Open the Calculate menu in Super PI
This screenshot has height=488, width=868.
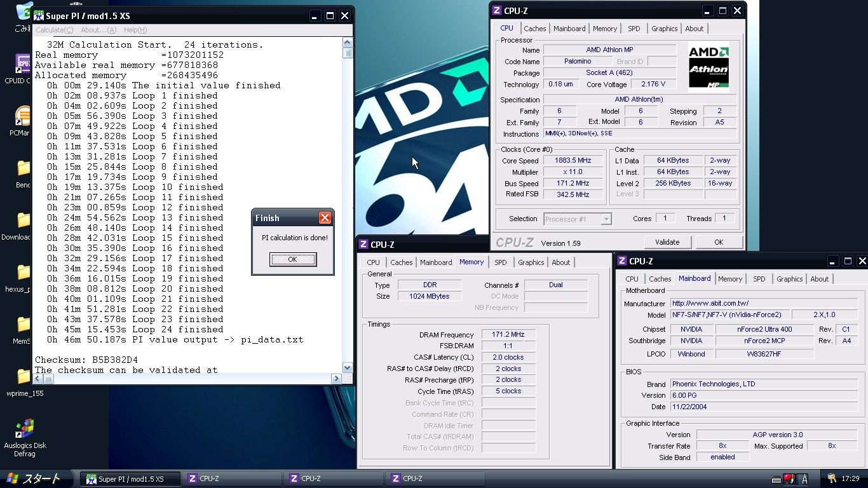54,30
